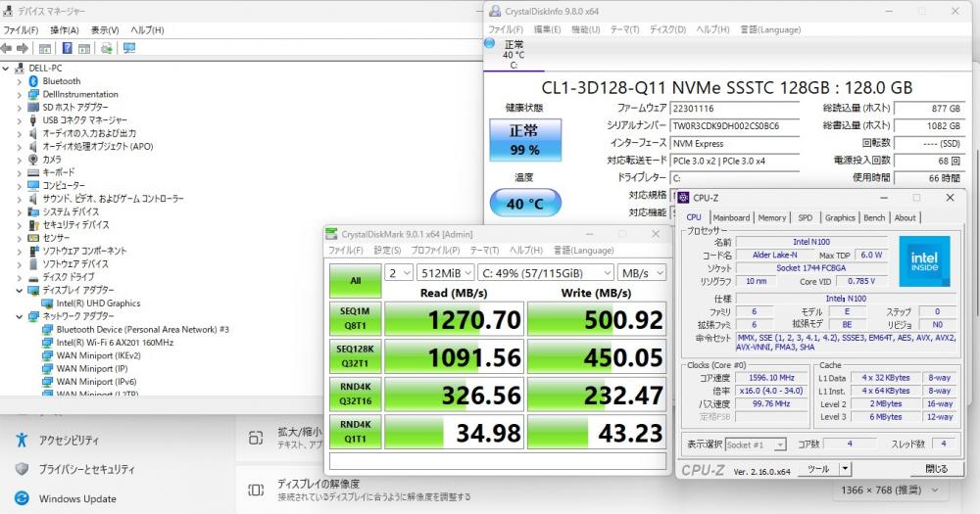980x514 pixels.
Task: Click the USB コネクタ マネージャー icon
Action: tap(33, 119)
